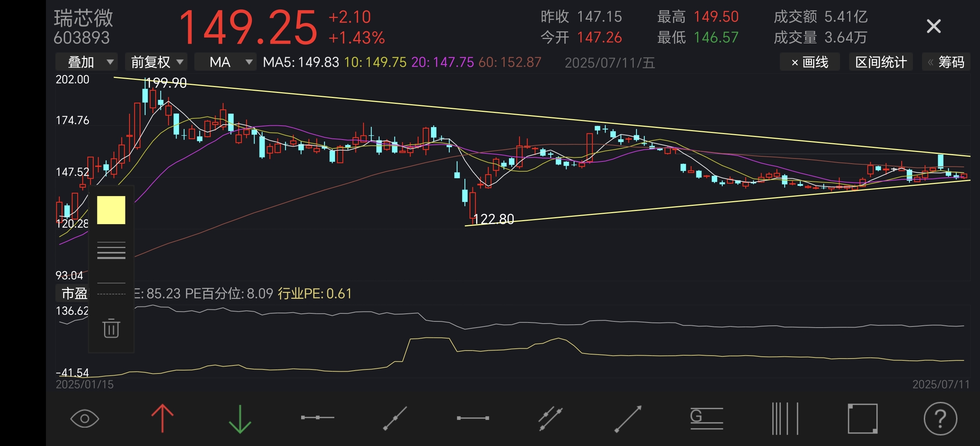
Task: Click the +1.43% change percentage
Action: pyautogui.click(x=357, y=38)
